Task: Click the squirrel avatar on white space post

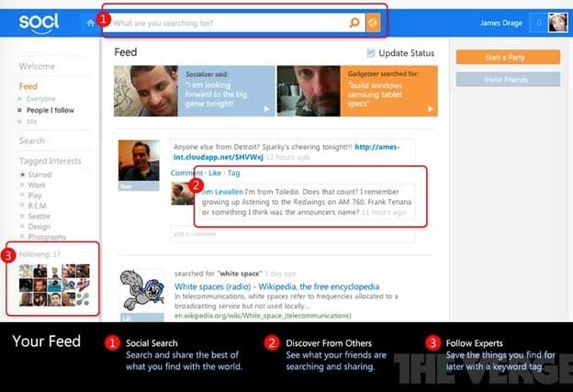Action: click(142, 291)
